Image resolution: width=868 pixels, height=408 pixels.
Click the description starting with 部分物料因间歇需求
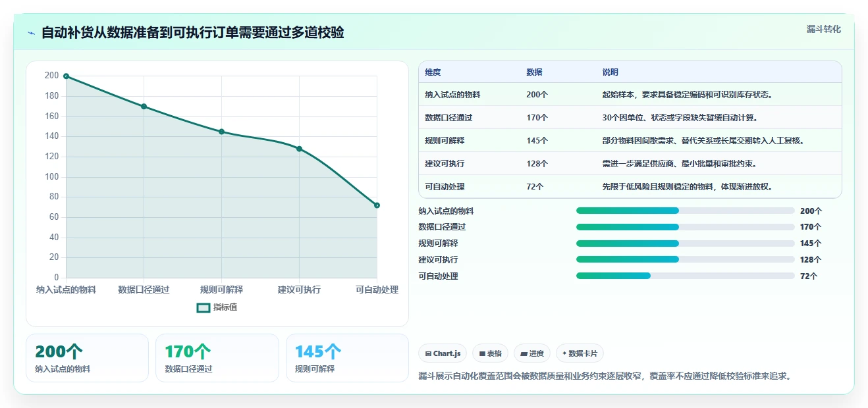click(703, 141)
